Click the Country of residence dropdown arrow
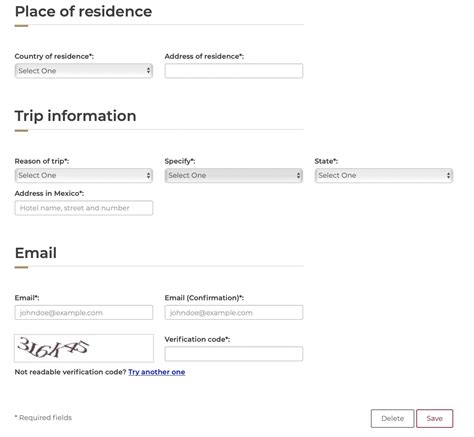Viewport: 474px width, 437px height. pyautogui.click(x=148, y=71)
